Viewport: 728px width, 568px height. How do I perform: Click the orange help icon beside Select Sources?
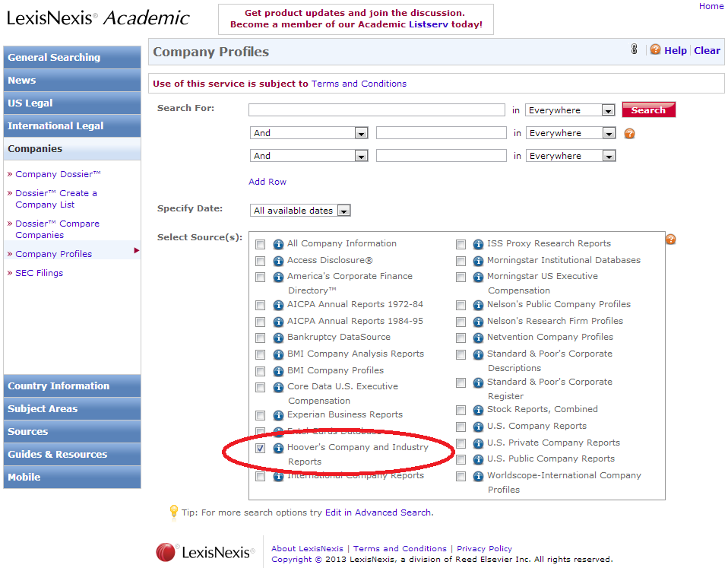tap(670, 240)
